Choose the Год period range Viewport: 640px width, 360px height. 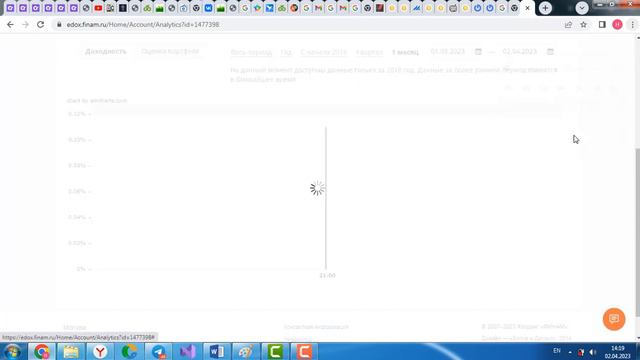tap(286, 52)
